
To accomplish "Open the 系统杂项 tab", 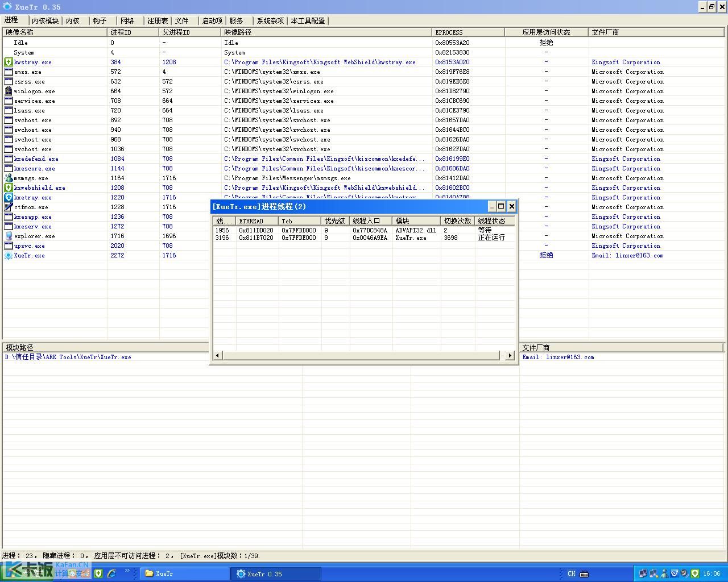I will 270,20.
